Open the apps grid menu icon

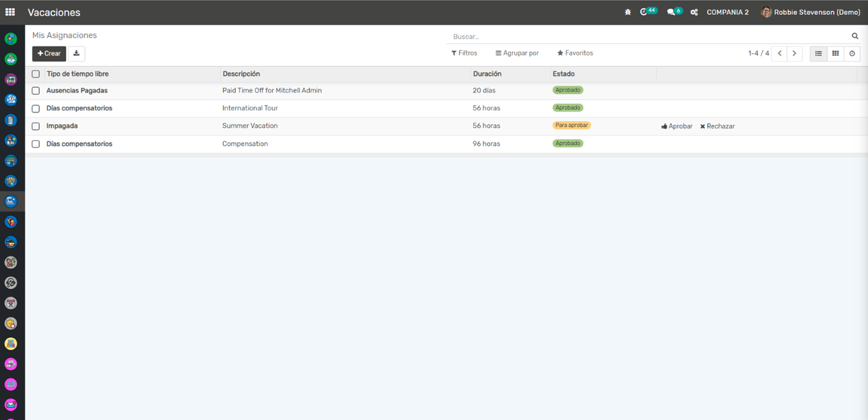[x=10, y=12]
